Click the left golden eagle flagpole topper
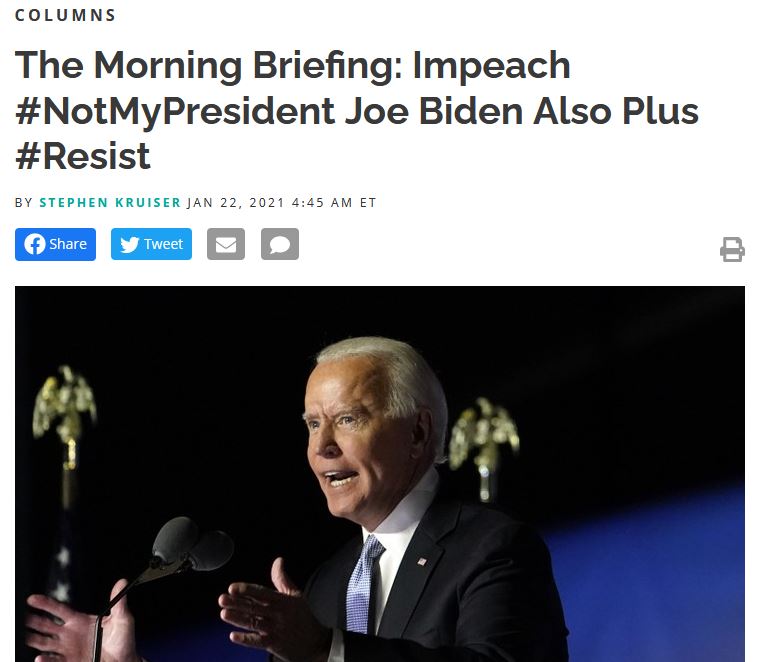The height and width of the screenshot is (662, 765). 64,405
